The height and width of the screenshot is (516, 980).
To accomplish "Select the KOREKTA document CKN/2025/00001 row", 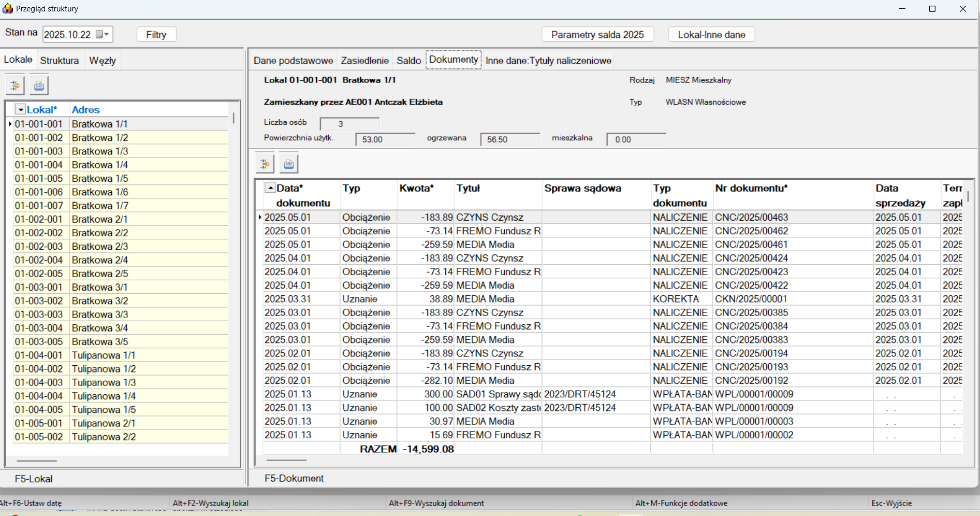I will point(751,299).
